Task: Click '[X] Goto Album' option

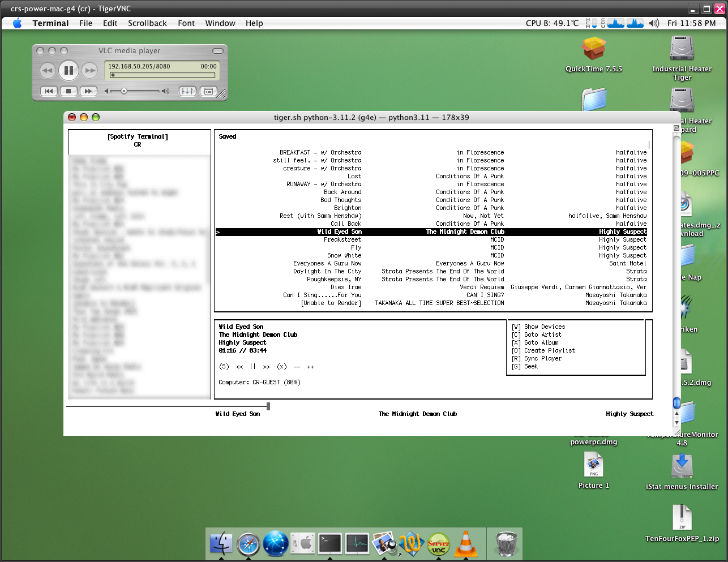Action: click(535, 342)
